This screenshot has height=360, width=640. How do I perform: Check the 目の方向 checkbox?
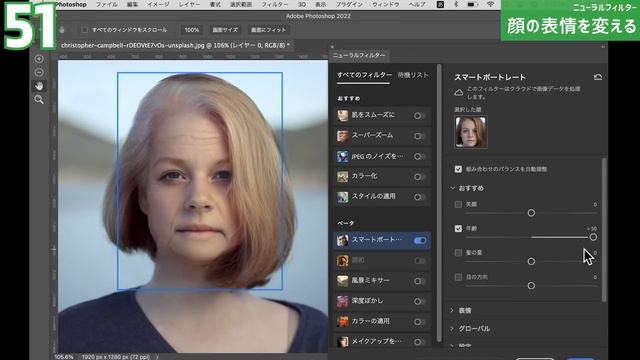click(458, 277)
